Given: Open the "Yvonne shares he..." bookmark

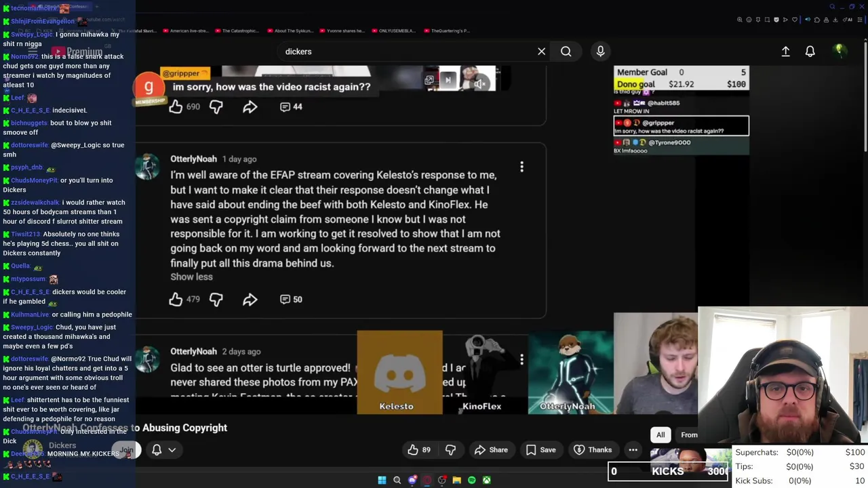Looking at the screenshot, I should pyautogui.click(x=342, y=30).
